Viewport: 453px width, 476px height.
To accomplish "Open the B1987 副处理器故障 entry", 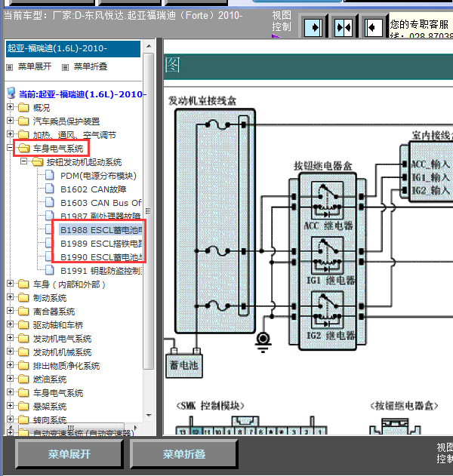I will click(x=100, y=217).
